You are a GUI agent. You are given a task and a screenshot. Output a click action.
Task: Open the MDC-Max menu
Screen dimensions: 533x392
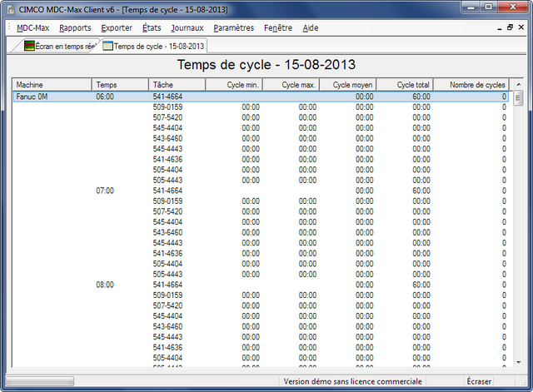(x=33, y=27)
